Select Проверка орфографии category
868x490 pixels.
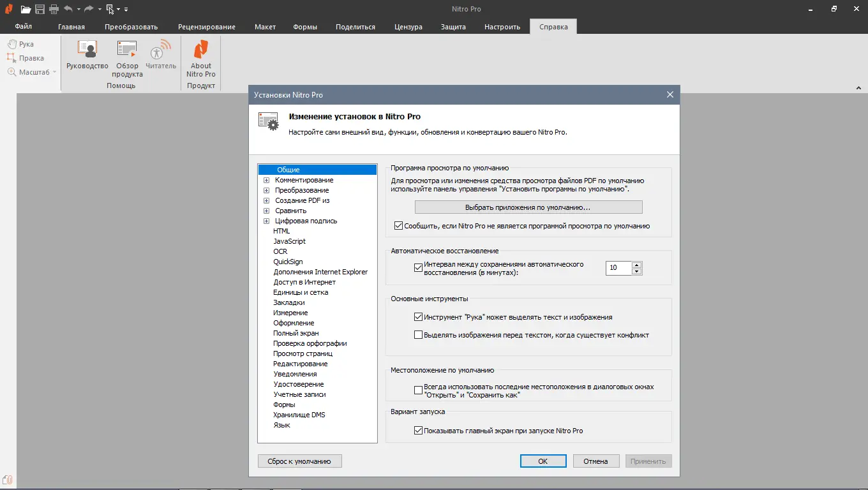tap(310, 343)
